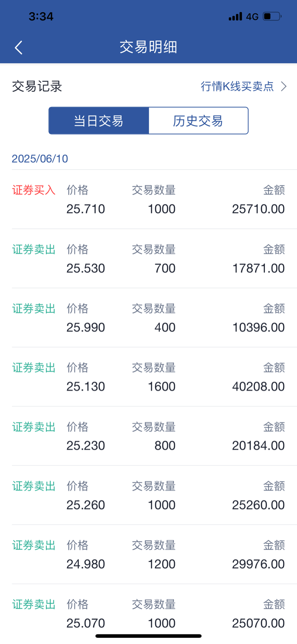Tap the back arrow in header
Image resolution: width=297 pixels, height=644 pixels.
19,48
